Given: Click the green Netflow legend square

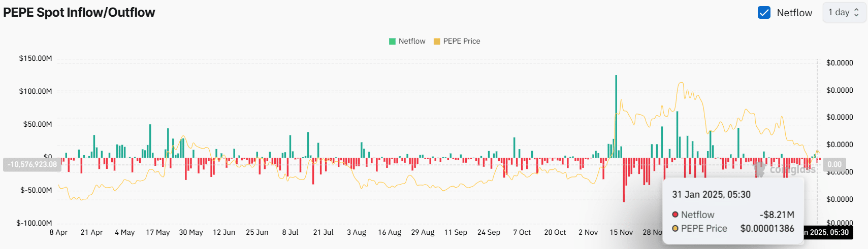Looking at the screenshot, I should click(x=392, y=42).
